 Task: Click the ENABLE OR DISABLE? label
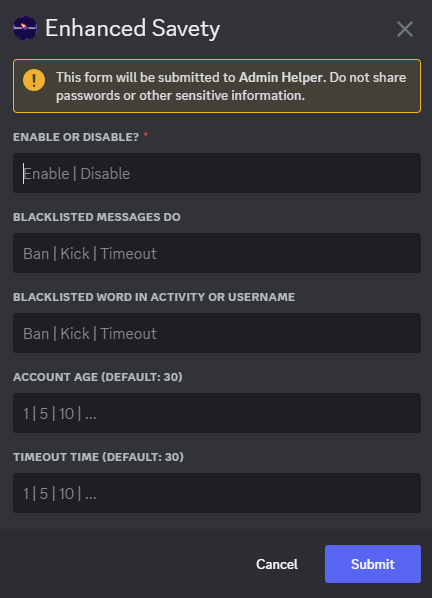76,137
